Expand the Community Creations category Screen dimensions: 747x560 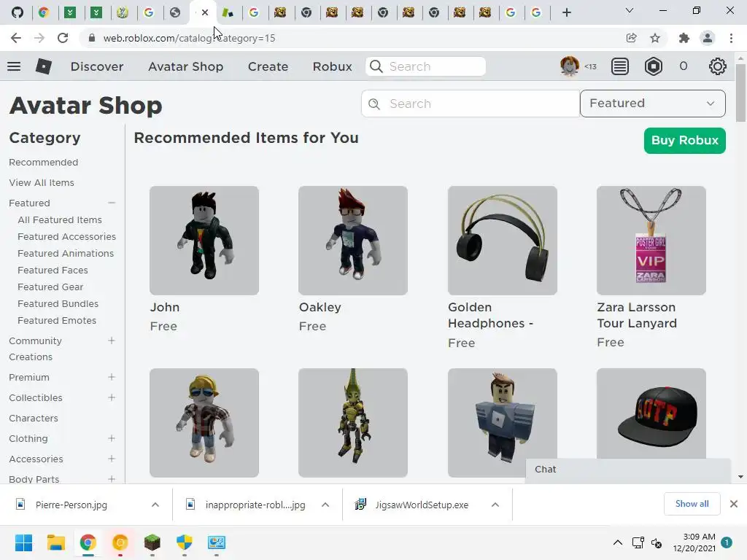point(112,341)
